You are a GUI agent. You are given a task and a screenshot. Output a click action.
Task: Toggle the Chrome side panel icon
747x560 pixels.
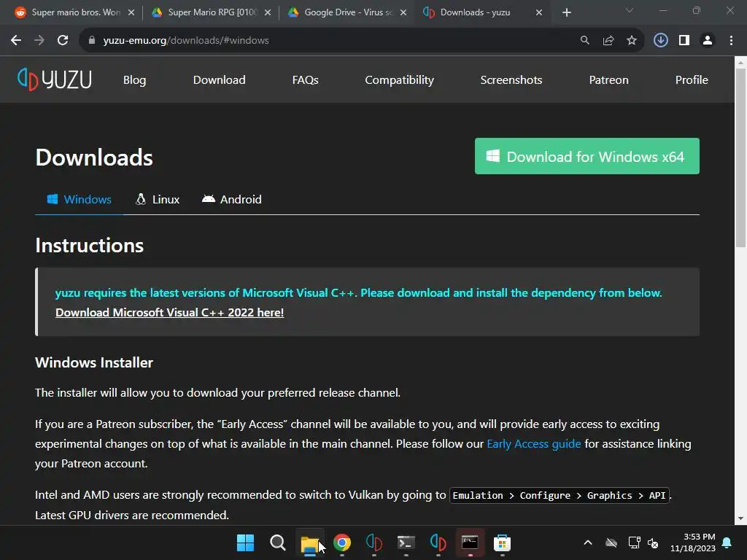(x=684, y=41)
